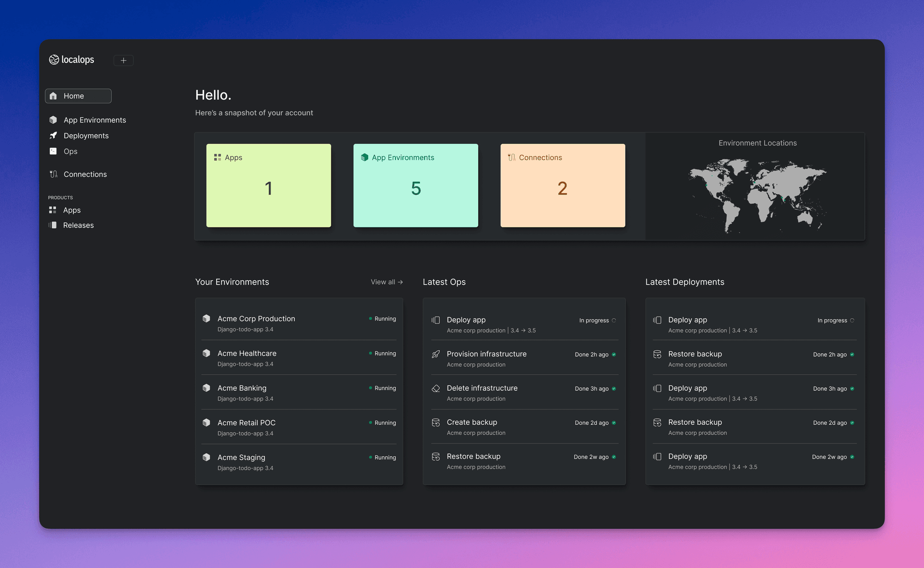Screen dimensions: 924x568
Task: Click the Releases icon in sidebar
Action: point(53,225)
